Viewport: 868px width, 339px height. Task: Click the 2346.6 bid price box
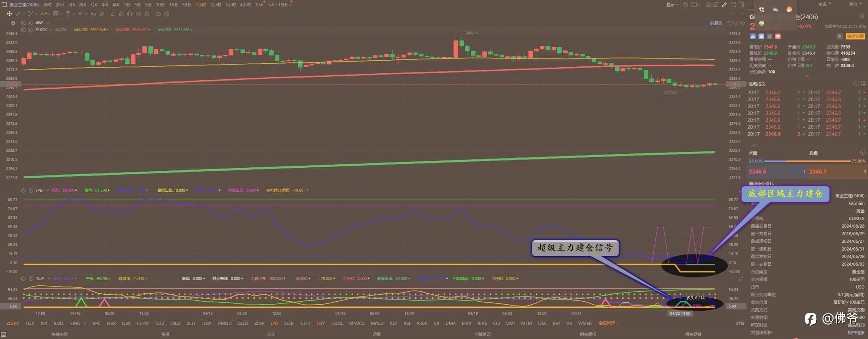[777, 172]
